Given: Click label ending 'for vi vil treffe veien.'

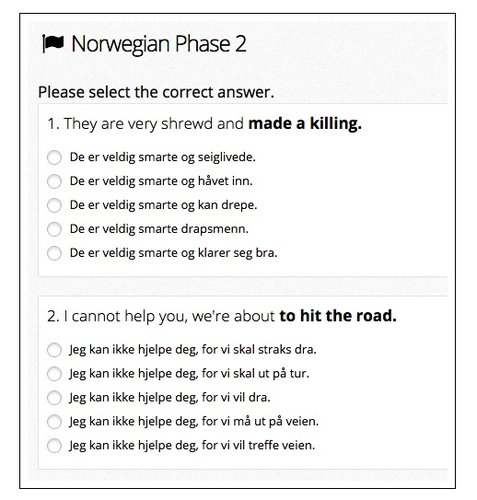Looking at the screenshot, I should tap(192, 446).
